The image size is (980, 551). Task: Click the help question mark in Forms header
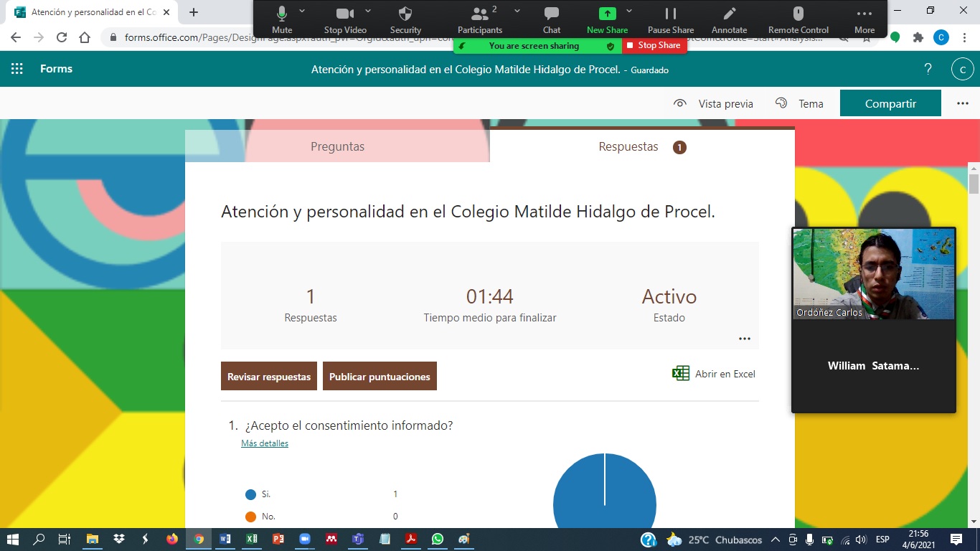coord(928,69)
